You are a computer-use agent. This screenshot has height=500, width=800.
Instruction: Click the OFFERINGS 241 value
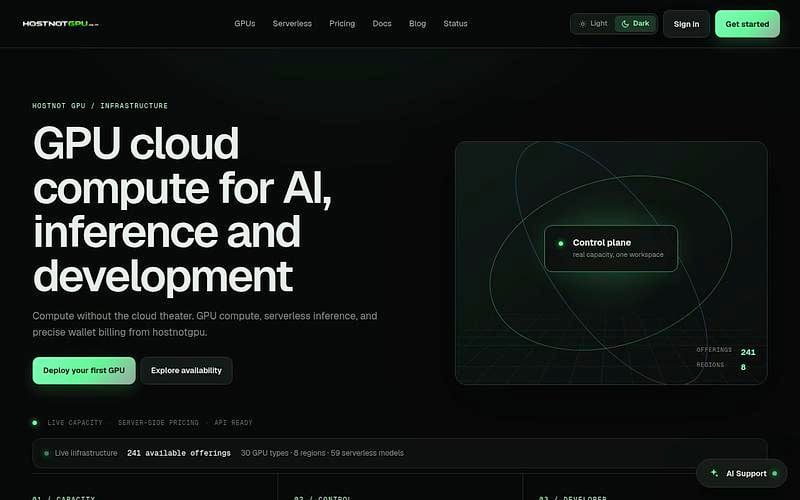(x=748, y=352)
